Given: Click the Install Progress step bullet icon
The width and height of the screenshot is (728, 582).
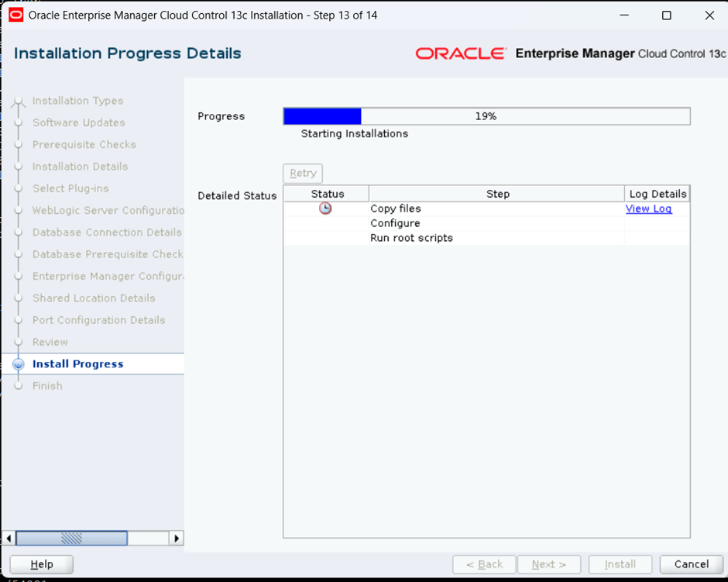Looking at the screenshot, I should click(x=19, y=364).
